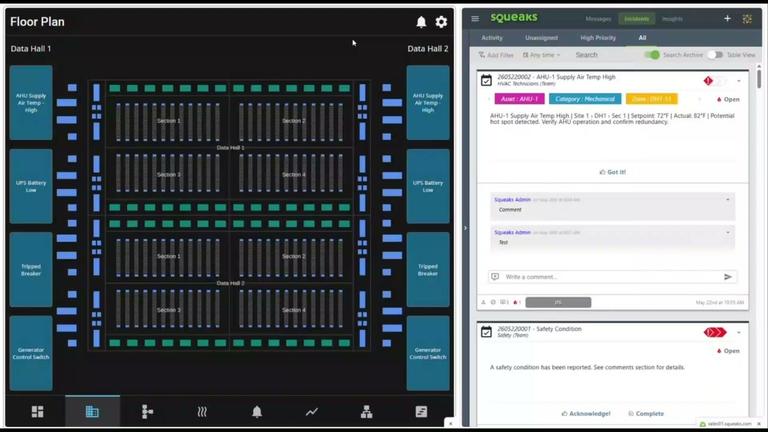The width and height of the screenshot is (768, 432).
Task: Click the gray progress bar in AHU-1 card footer
Action: click(x=558, y=302)
